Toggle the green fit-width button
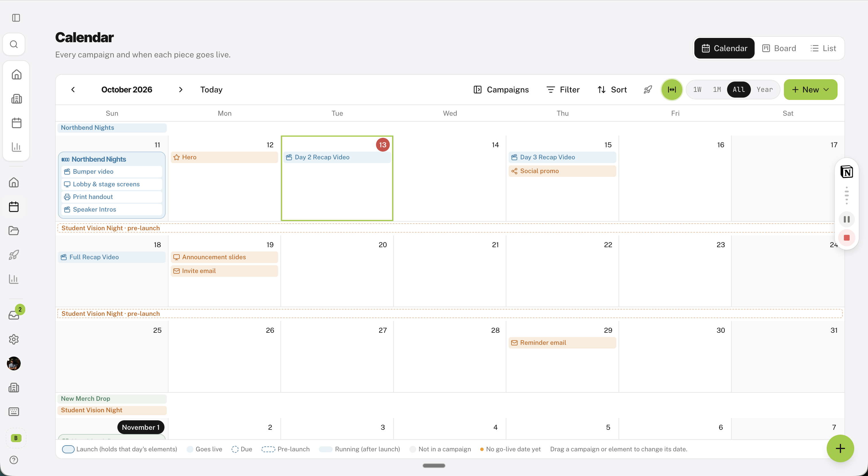The image size is (868, 476). pyautogui.click(x=672, y=90)
